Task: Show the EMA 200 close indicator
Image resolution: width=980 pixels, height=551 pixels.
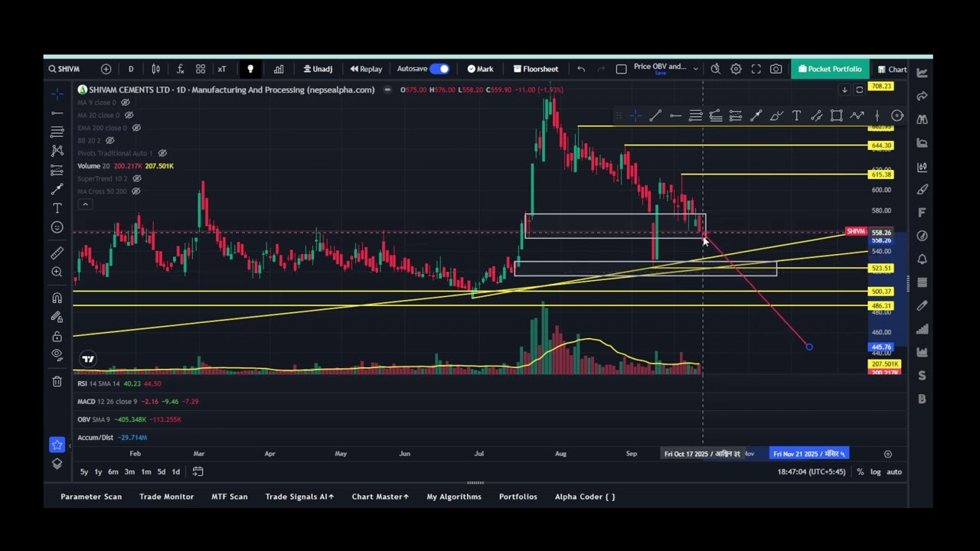Action: point(137,128)
